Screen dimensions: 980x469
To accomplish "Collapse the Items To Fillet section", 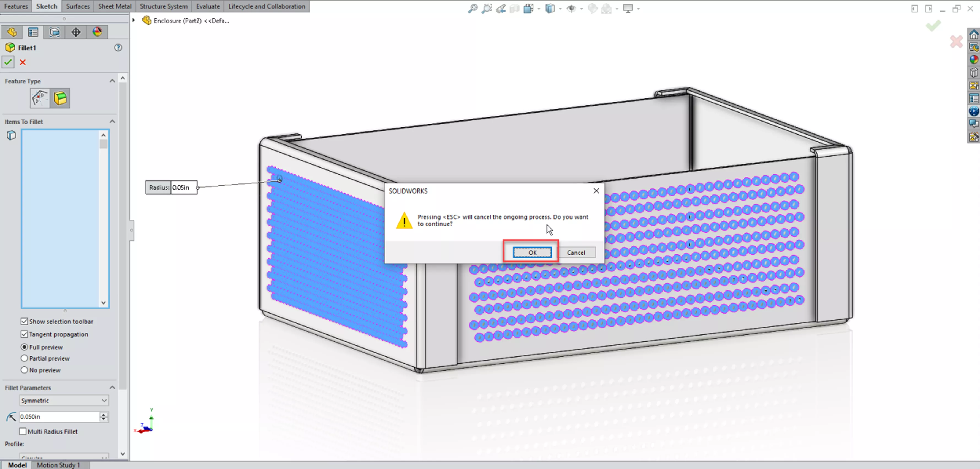I will (x=112, y=122).
